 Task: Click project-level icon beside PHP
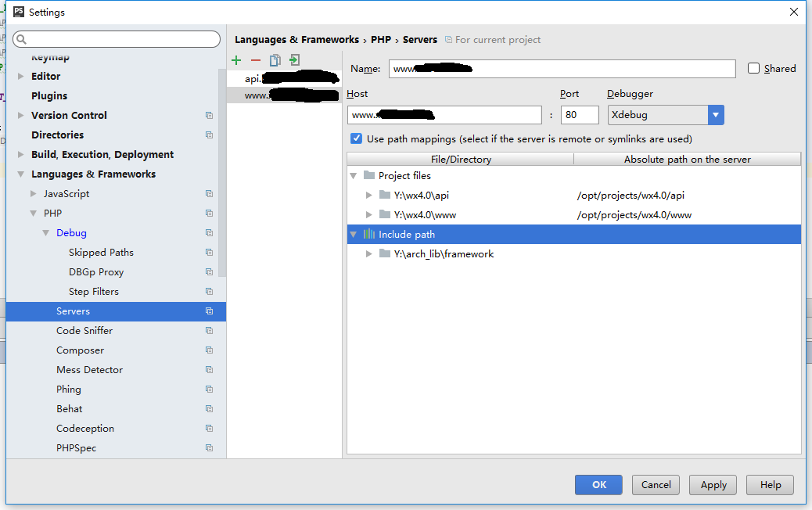pyautogui.click(x=209, y=214)
